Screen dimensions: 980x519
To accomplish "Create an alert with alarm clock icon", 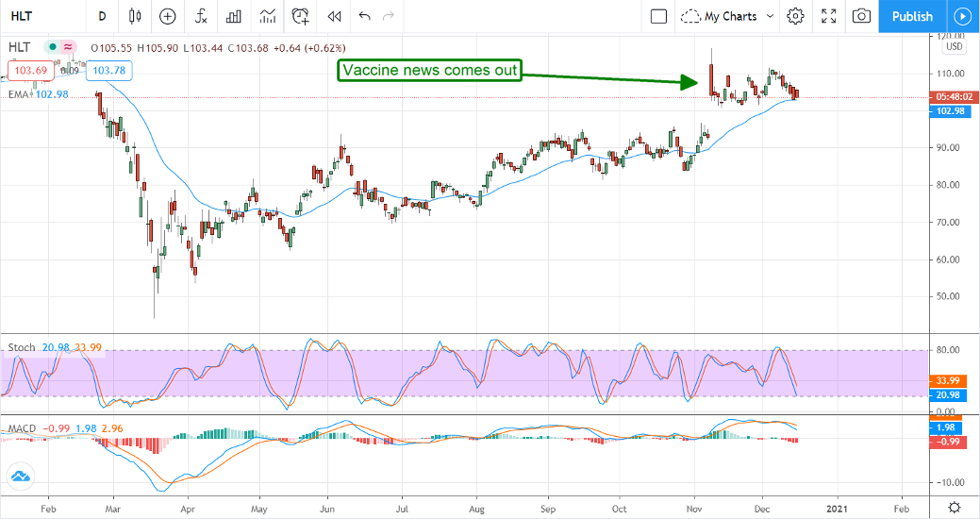I will (x=301, y=16).
